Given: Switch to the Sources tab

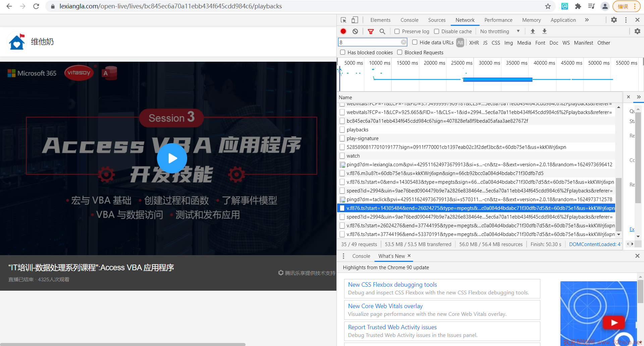Looking at the screenshot, I should point(437,20).
